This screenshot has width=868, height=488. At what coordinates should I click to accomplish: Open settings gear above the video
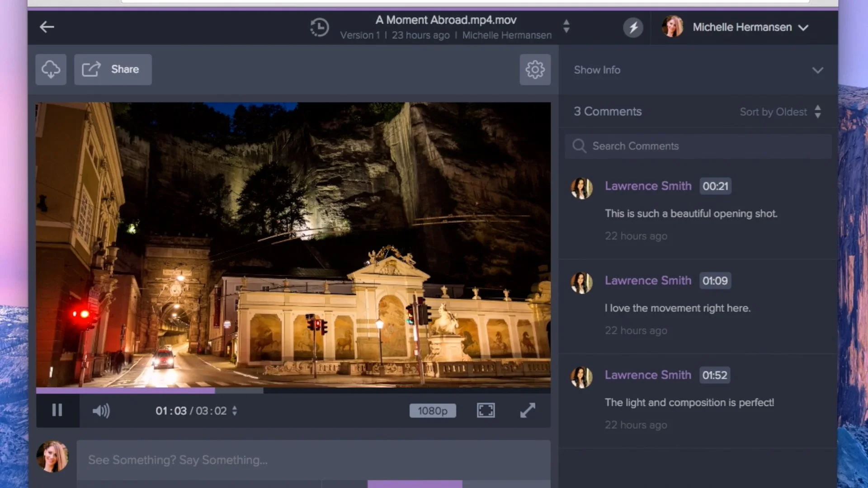[x=535, y=70]
